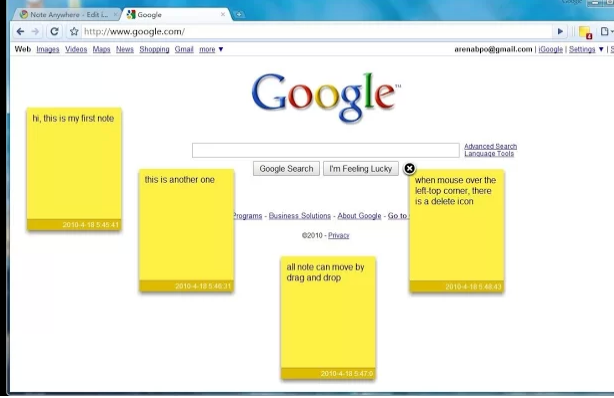Click the 'this is another one' note text
Screen dimensions: 614x398
click(x=180, y=180)
